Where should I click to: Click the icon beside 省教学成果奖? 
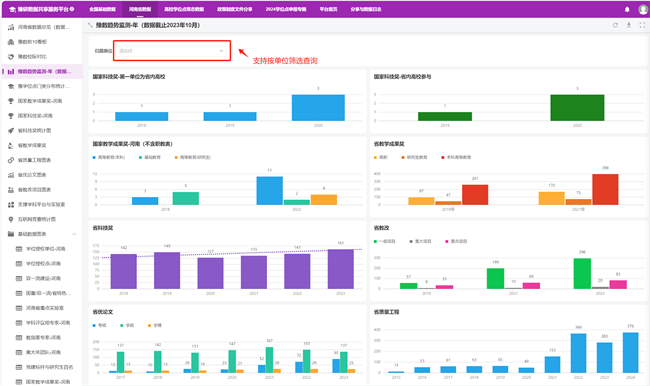tap(11, 146)
